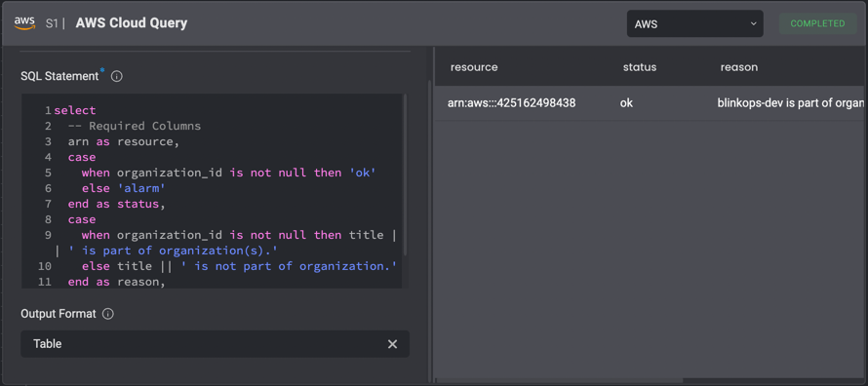Select the 'ok' status cell
Viewport: 868px width, 386px height.
[x=626, y=103]
